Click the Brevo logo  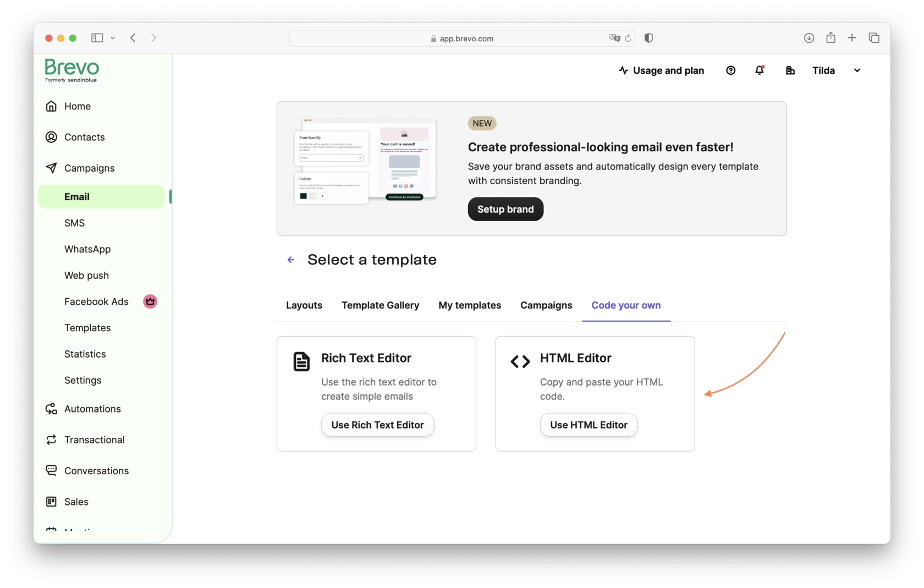[72, 70]
